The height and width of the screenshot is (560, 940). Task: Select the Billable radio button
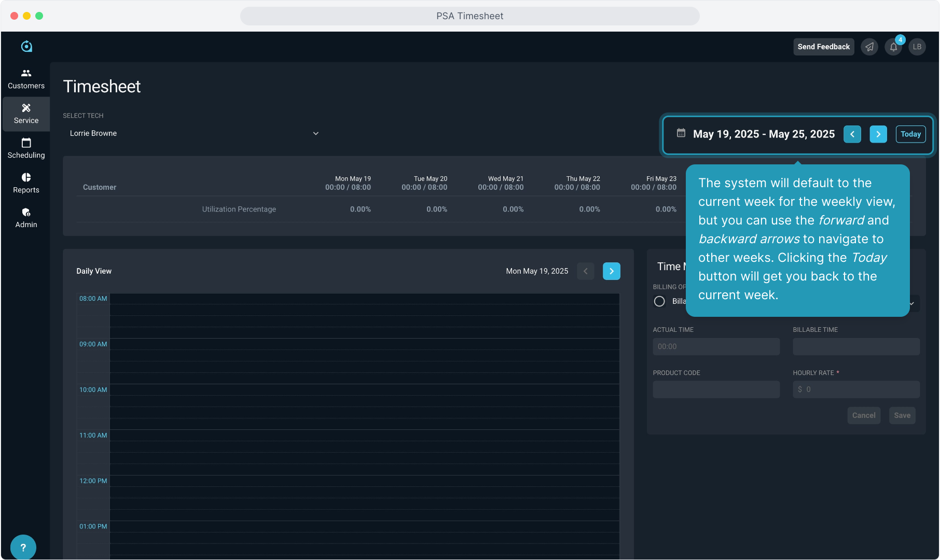click(659, 301)
